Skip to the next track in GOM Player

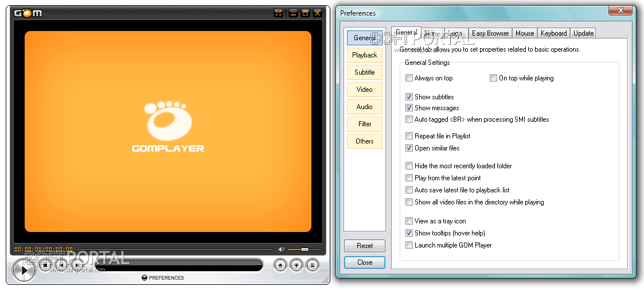click(77, 265)
